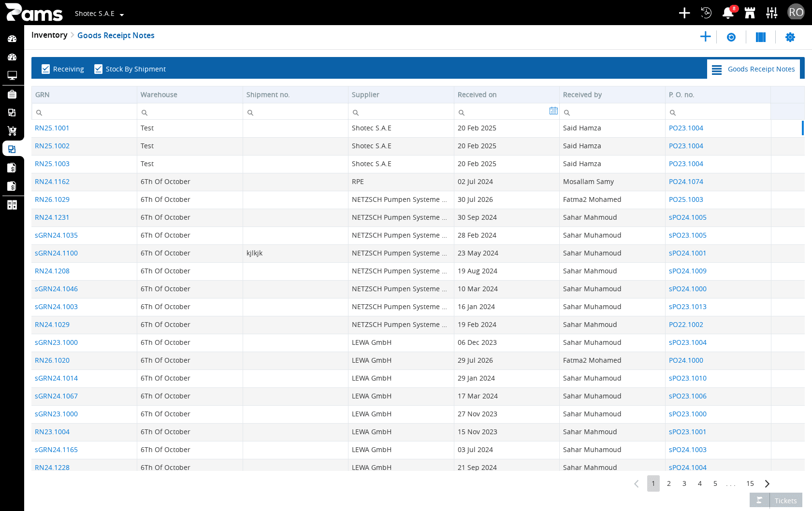
Task: Click the blue plus to add a receipt note
Action: (x=705, y=37)
